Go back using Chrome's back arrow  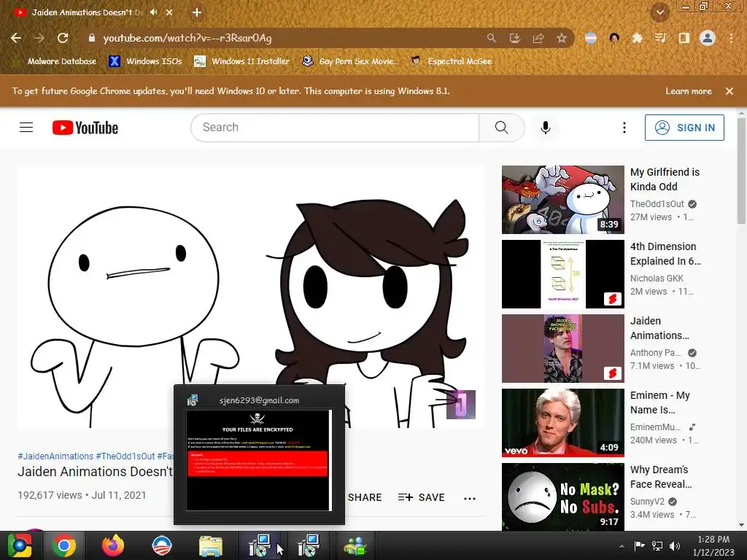16,38
